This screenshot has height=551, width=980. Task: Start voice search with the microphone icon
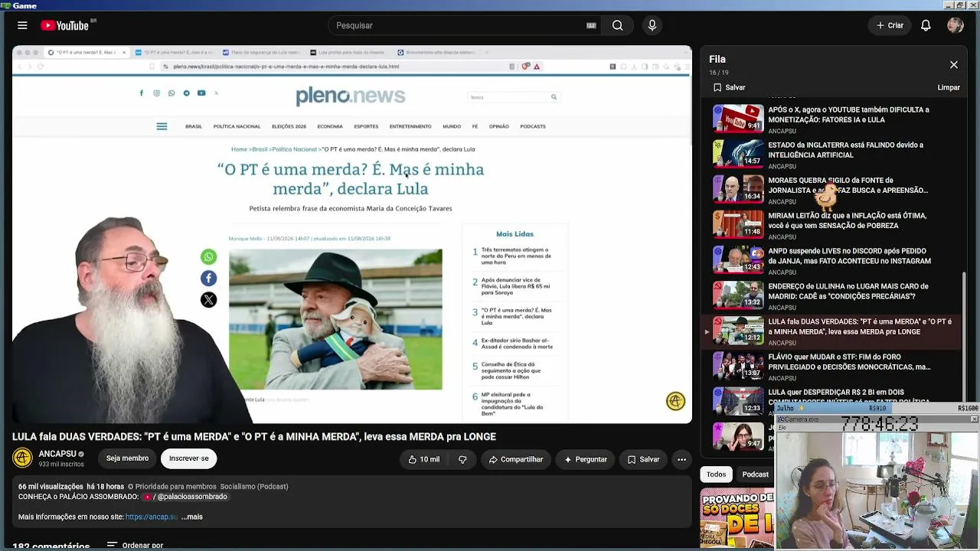click(652, 25)
